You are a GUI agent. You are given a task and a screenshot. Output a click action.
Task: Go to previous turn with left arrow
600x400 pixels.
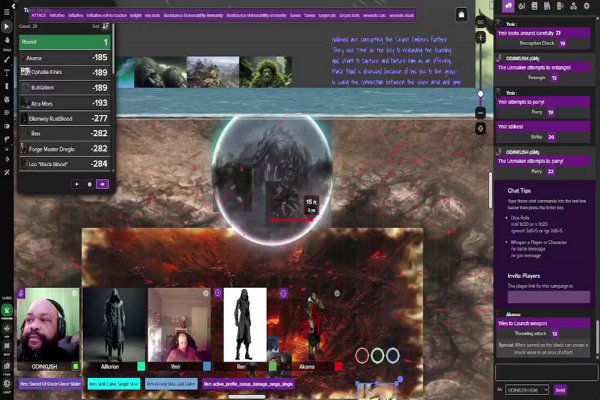(77, 184)
